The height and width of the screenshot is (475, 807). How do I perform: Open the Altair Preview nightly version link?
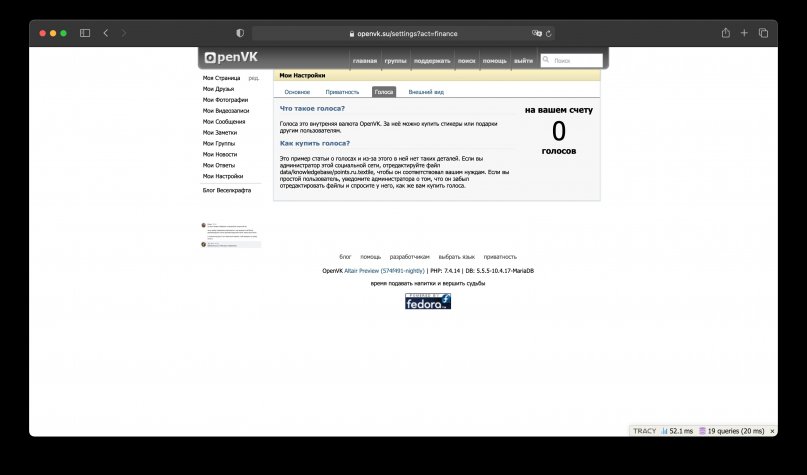(384, 271)
